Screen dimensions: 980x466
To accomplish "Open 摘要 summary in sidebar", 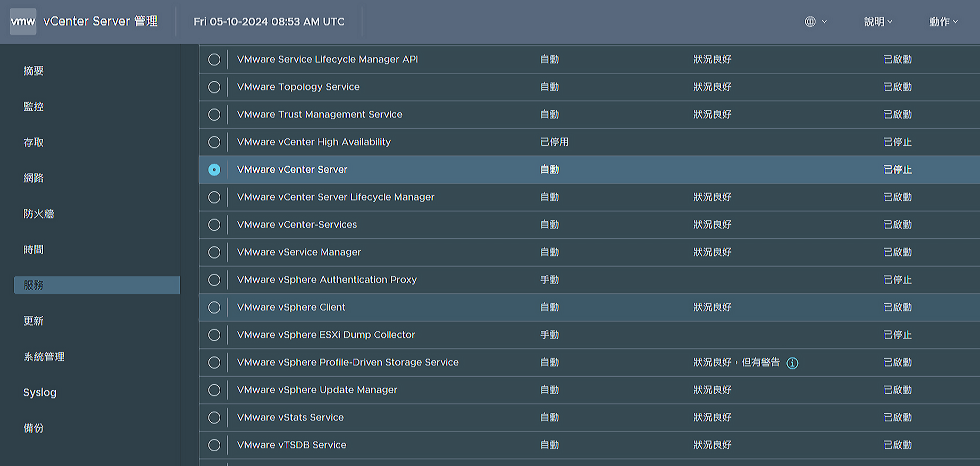I will (x=33, y=71).
